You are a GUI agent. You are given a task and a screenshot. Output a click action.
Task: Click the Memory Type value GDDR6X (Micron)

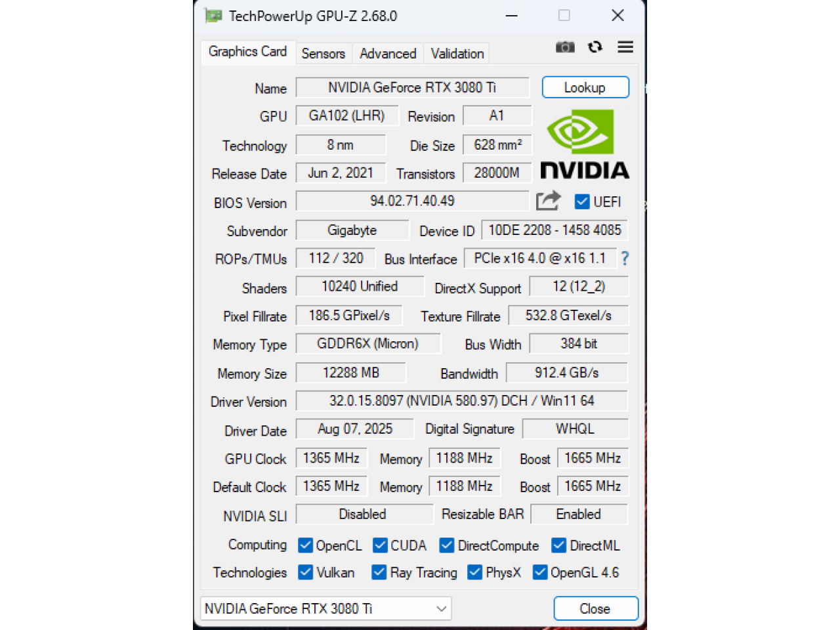tap(368, 343)
